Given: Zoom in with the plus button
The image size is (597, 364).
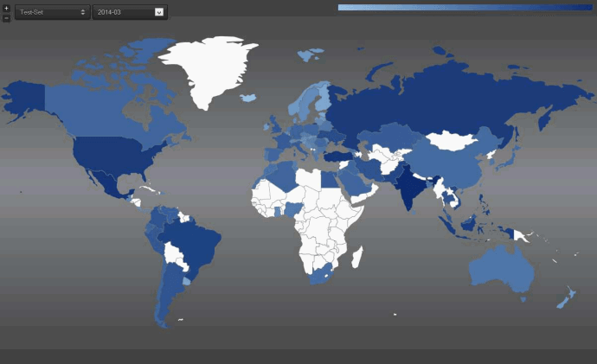Looking at the screenshot, I should [6, 8].
